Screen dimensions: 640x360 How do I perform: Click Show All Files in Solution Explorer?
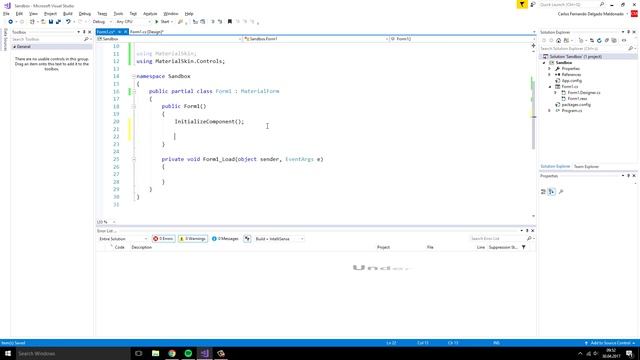tap(614, 40)
